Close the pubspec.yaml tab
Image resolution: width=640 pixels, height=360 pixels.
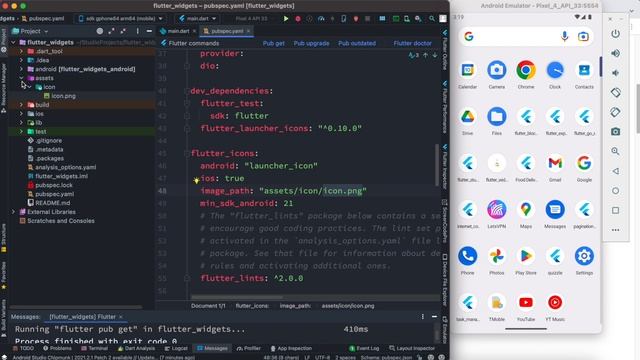coord(248,31)
